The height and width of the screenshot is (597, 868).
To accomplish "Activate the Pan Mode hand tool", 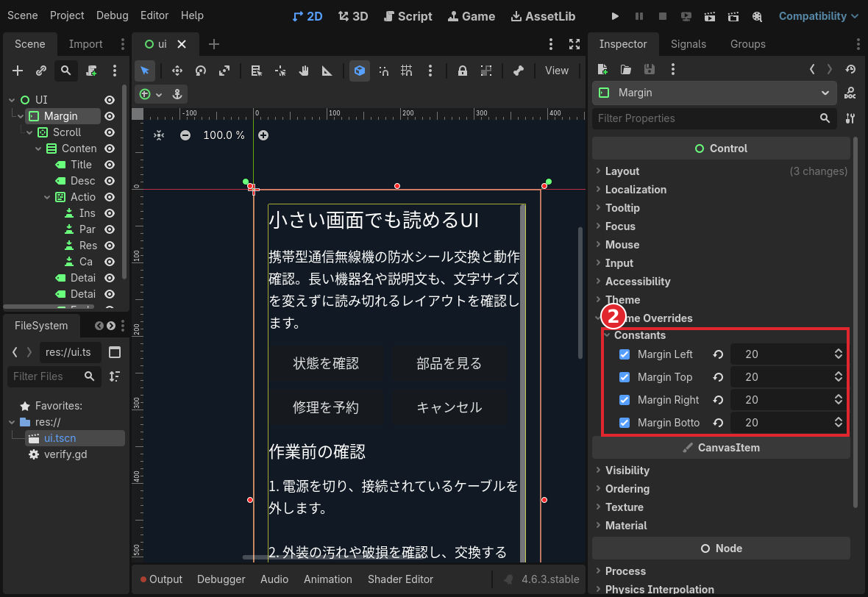I will coord(303,71).
